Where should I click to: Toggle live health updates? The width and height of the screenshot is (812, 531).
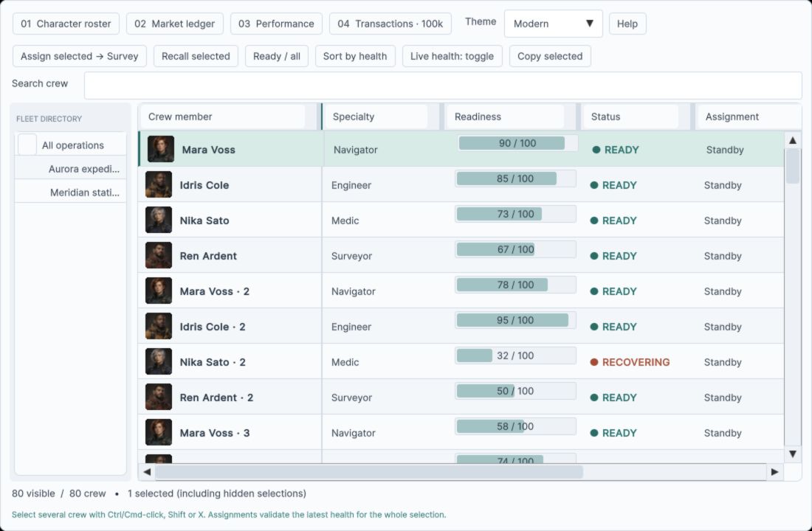coord(452,56)
